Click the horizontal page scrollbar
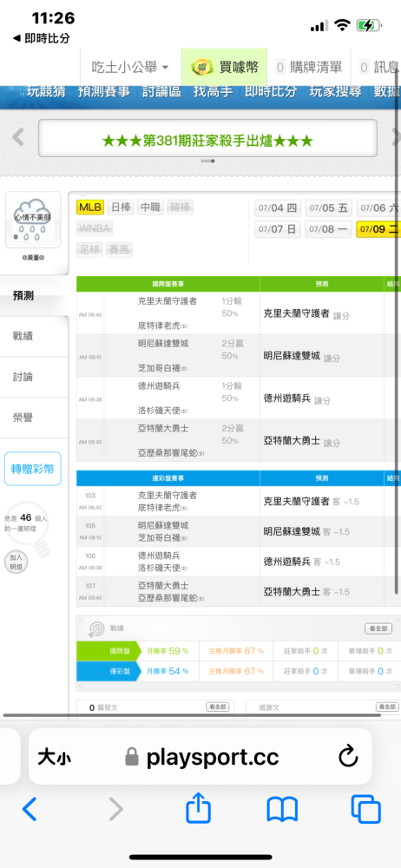Image resolution: width=401 pixels, height=868 pixels. (192, 715)
